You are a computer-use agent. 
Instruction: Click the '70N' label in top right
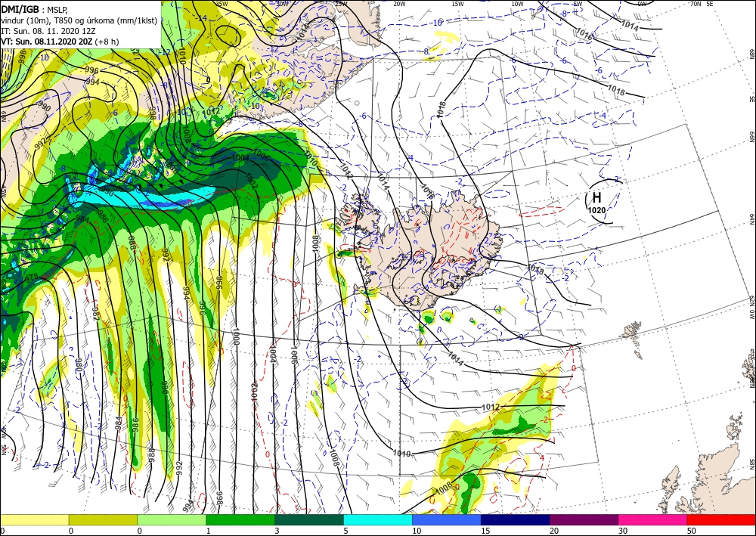coord(696,4)
